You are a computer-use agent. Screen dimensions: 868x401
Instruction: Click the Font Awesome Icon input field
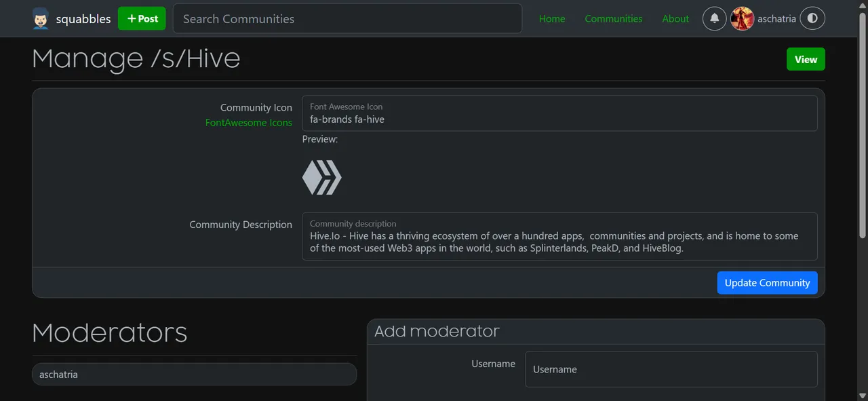click(559, 113)
